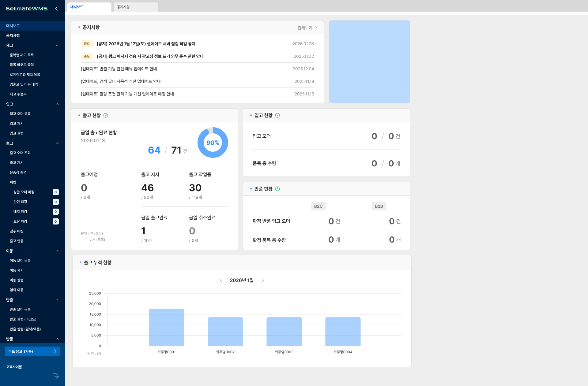Click help icon next to 반품 현황
Screen dimensions: 588x386
click(x=277, y=189)
